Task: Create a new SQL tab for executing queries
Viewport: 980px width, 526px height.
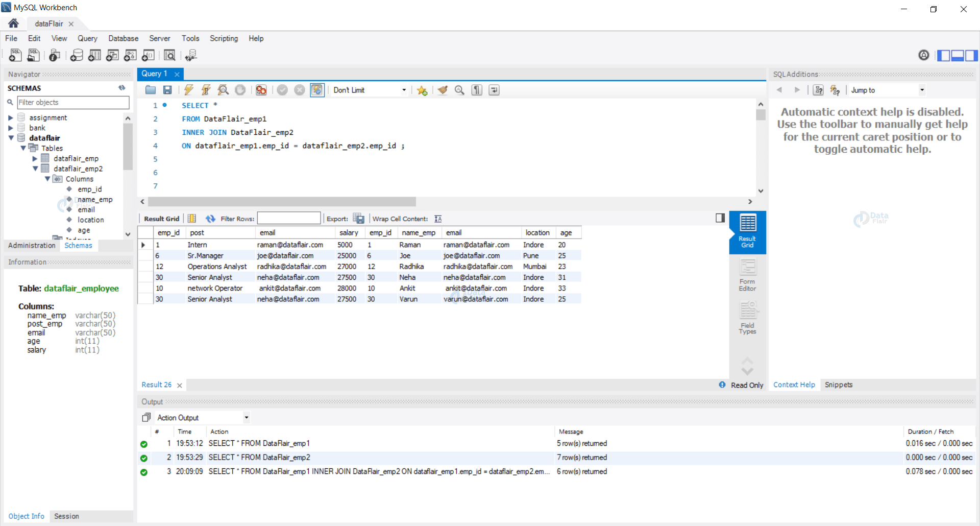Action: (15, 55)
